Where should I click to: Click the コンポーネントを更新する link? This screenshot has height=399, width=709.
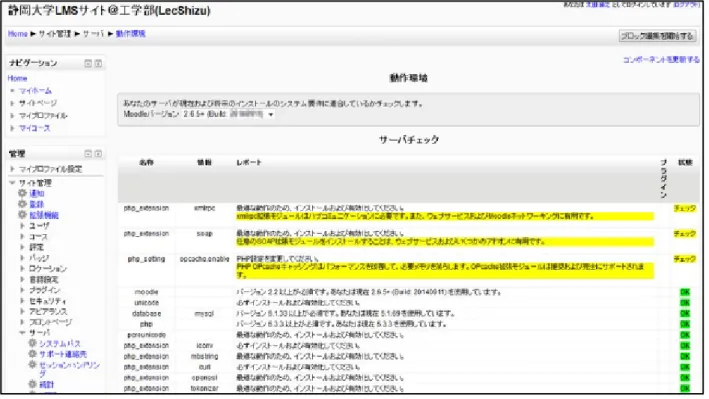click(x=661, y=60)
